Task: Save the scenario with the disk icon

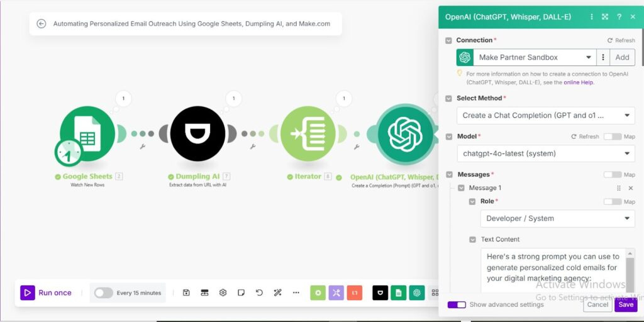Action: click(x=186, y=293)
